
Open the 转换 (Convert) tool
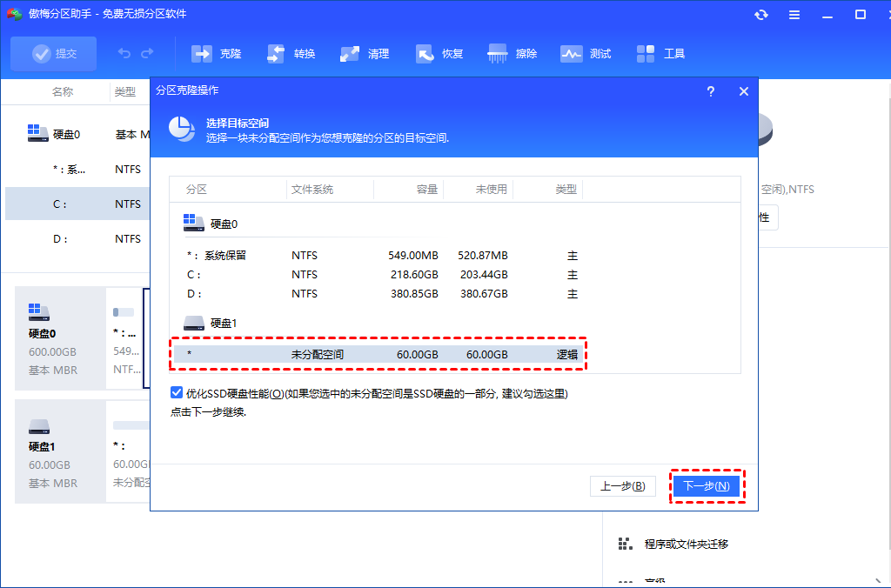tap(291, 53)
